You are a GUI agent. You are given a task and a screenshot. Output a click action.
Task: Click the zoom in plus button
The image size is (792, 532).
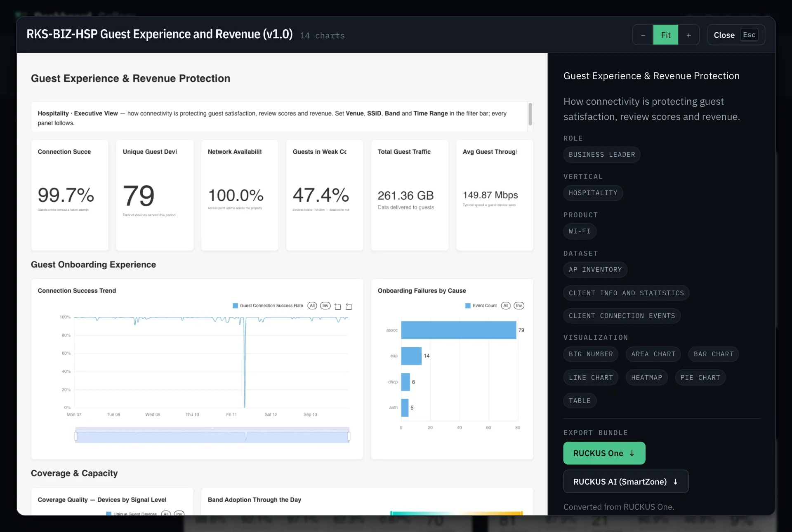(x=688, y=35)
